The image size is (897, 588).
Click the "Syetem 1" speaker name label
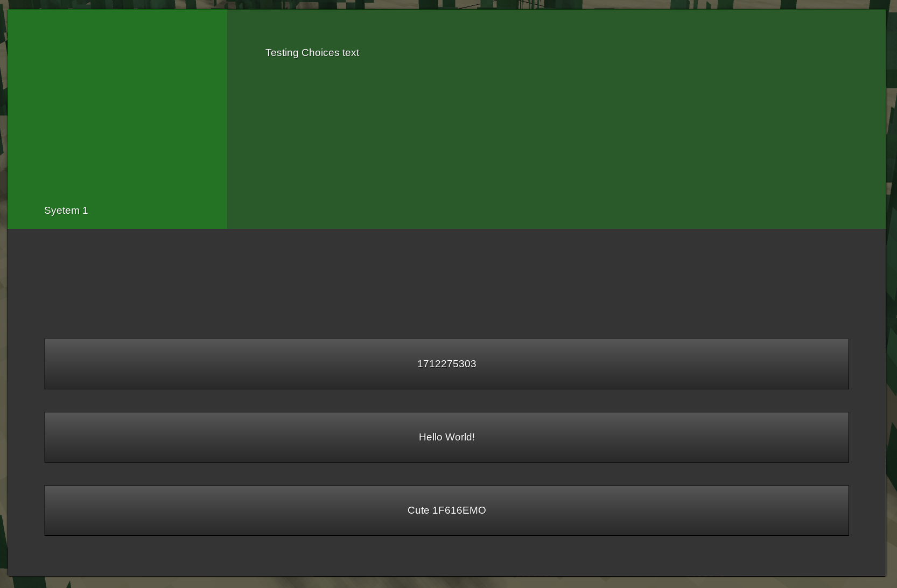pos(66,211)
